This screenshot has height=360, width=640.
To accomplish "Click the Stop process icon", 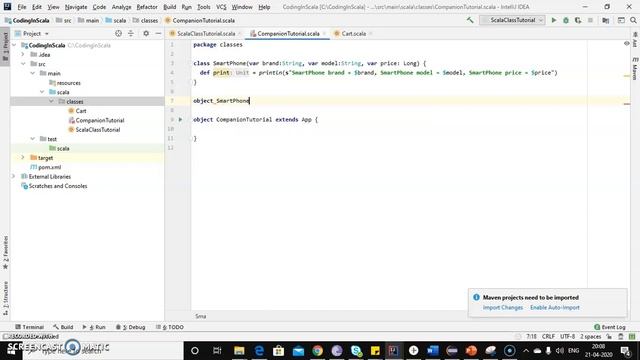I will pyautogui.click(x=590, y=20).
